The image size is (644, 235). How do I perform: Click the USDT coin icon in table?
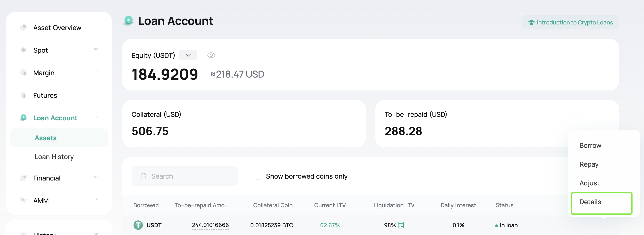(x=138, y=225)
